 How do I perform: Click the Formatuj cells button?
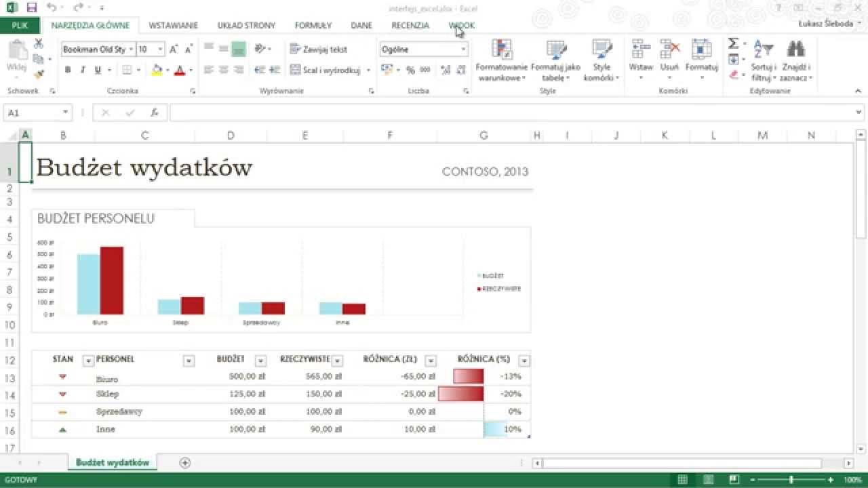(701, 60)
